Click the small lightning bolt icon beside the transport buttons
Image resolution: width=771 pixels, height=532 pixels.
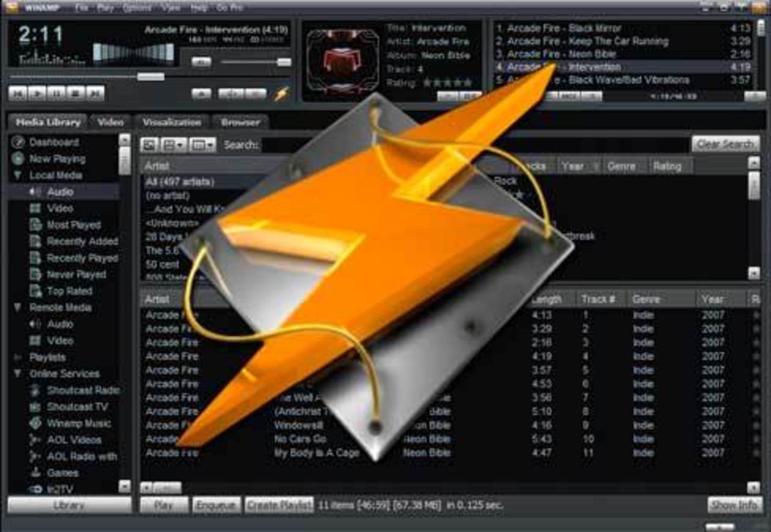[x=281, y=93]
